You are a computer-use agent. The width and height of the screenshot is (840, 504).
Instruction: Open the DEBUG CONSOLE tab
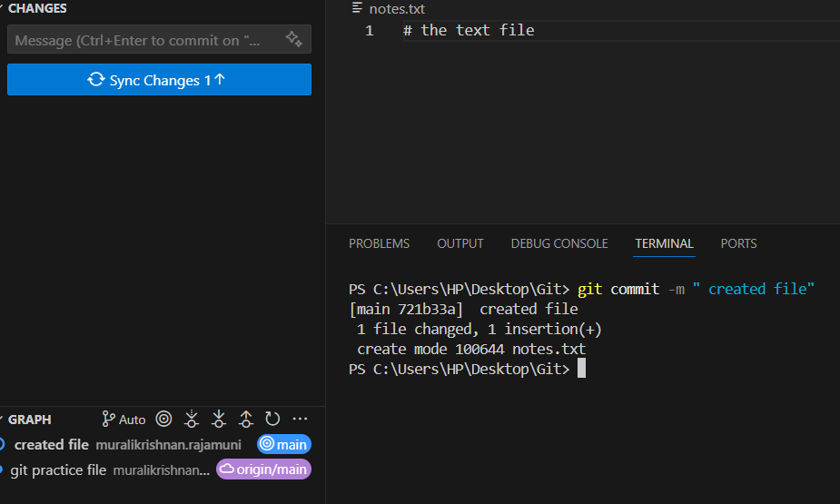(x=558, y=243)
